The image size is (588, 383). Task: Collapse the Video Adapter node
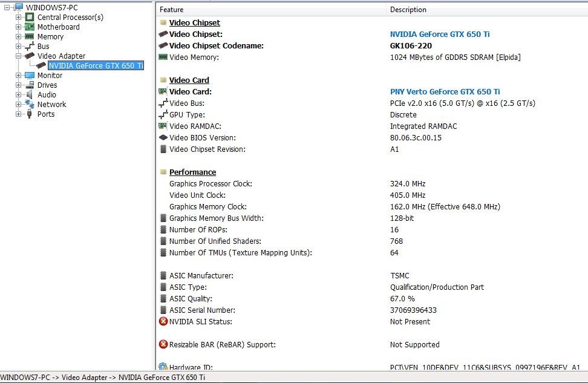(19, 56)
